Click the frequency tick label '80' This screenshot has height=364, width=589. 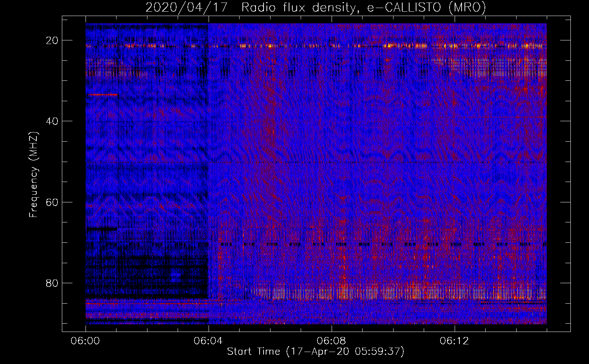tap(52, 283)
